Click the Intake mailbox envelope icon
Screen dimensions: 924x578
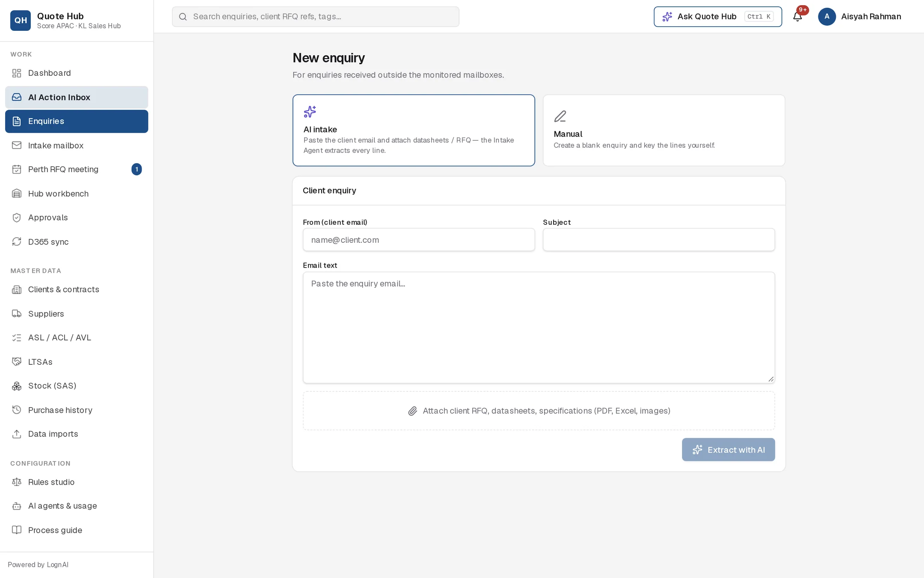coord(17,146)
